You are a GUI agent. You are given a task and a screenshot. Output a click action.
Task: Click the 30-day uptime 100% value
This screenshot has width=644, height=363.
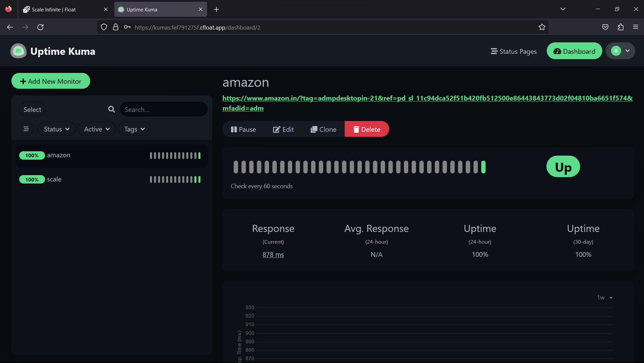point(583,254)
